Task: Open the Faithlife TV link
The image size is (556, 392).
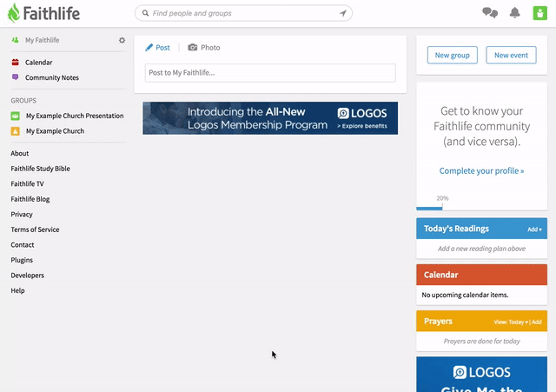Action: [27, 183]
